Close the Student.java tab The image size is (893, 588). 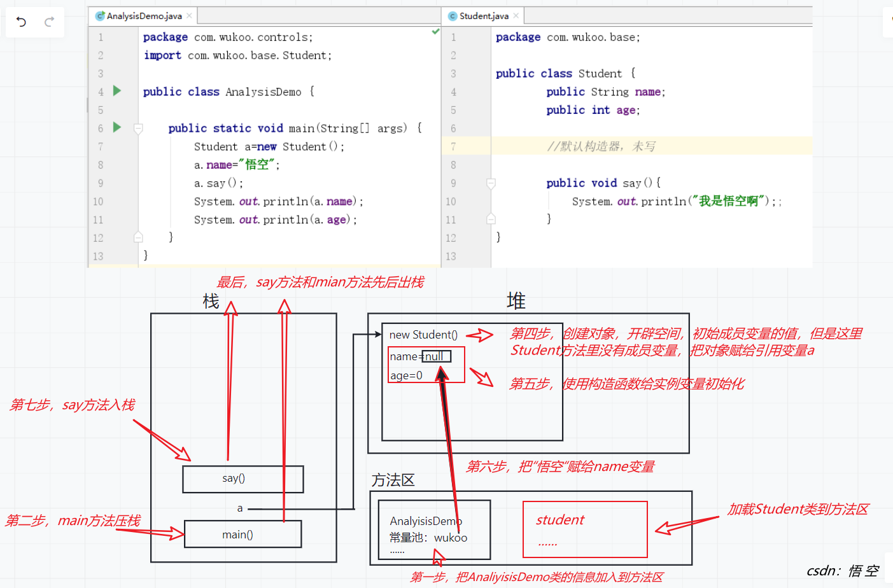click(516, 16)
